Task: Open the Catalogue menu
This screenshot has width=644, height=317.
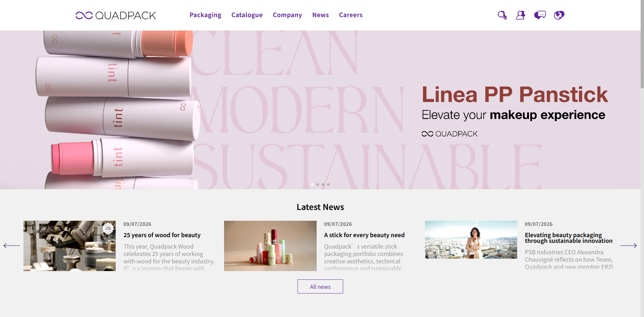Action: click(247, 15)
